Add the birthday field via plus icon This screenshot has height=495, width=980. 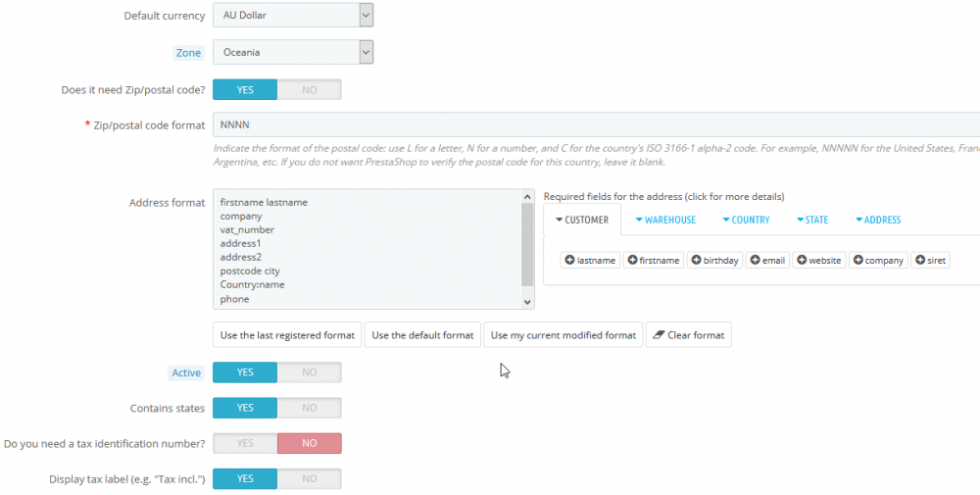(x=696, y=261)
